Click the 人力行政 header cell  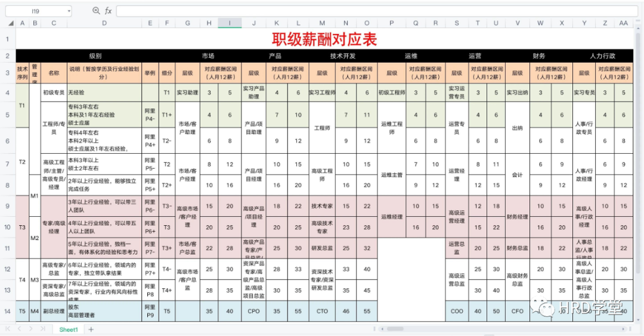tap(603, 56)
